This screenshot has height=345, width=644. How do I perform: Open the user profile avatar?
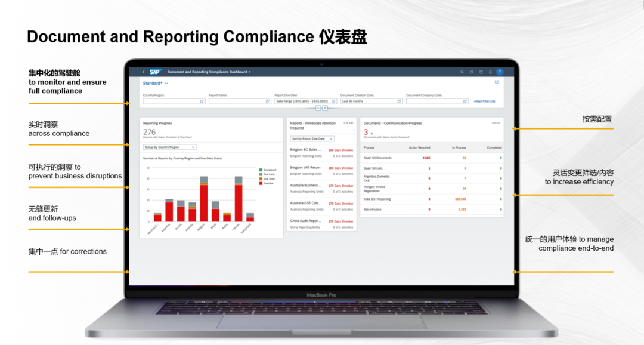pyautogui.click(x=500, y=72)
